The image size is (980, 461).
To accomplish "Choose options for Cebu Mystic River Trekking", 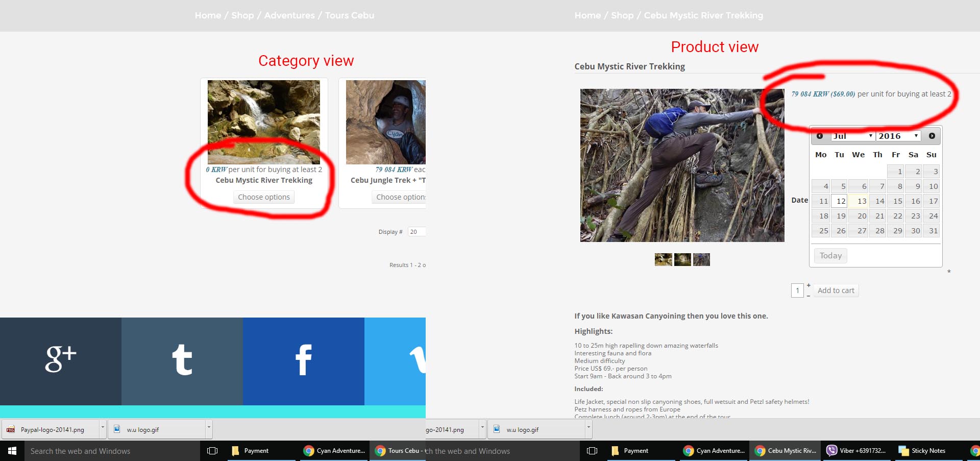I will click(x=263, y=197).
